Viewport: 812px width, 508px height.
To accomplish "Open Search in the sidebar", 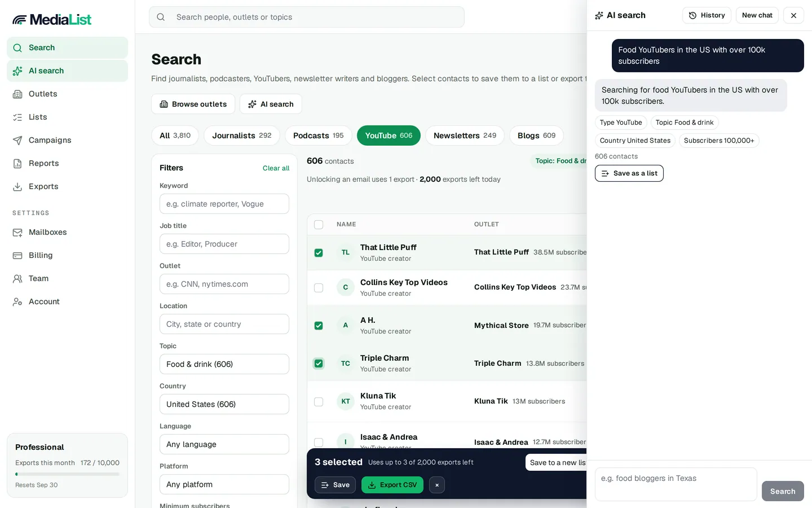I will click(x=67, y=47).
